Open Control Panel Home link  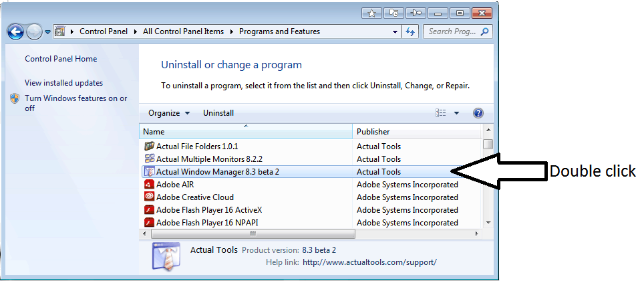tap(61, 59)
